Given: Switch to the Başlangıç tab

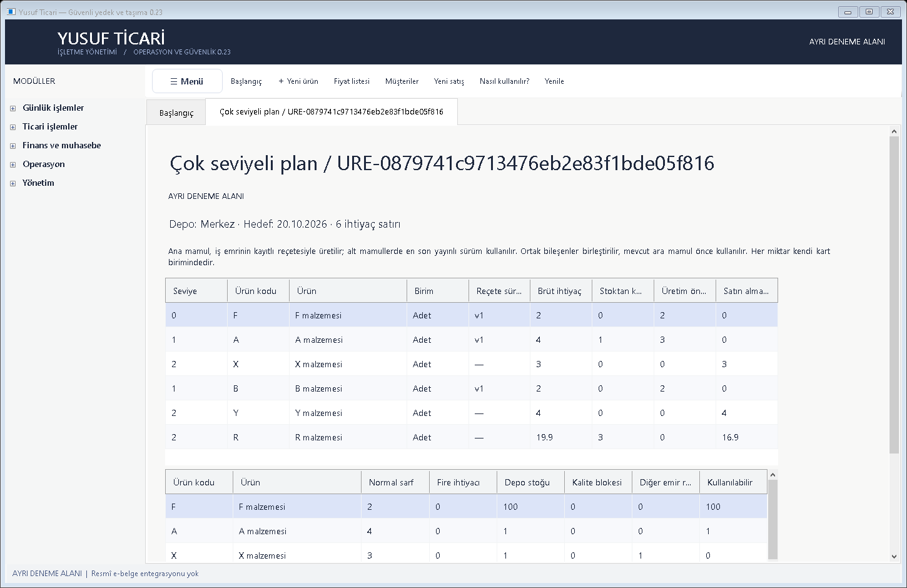Looking at the screenshot, I should (176, 113).
